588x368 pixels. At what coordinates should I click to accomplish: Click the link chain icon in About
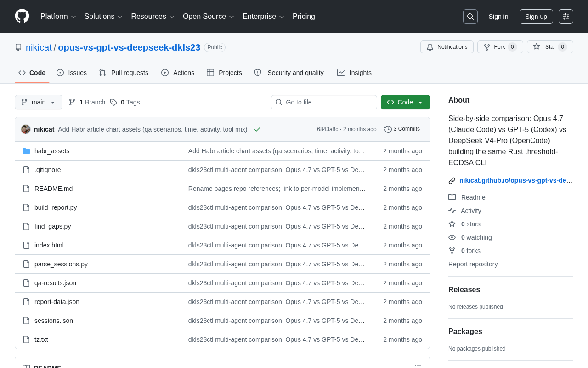[452, 181]
